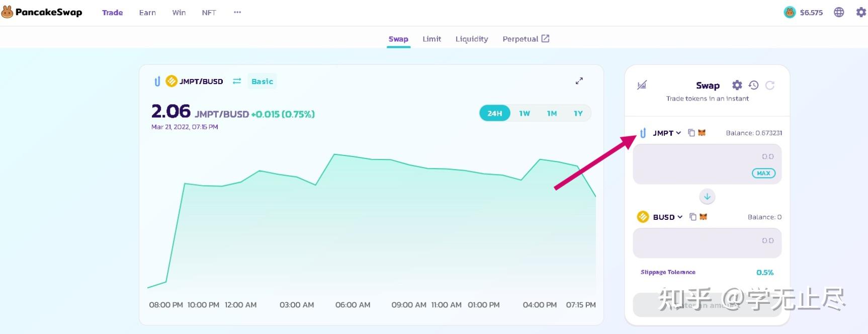Image resolution: width=868 pixels, height=334 pixels.
Task: Click the 0.5% slippage tolerance value
Action: [765, 272]
